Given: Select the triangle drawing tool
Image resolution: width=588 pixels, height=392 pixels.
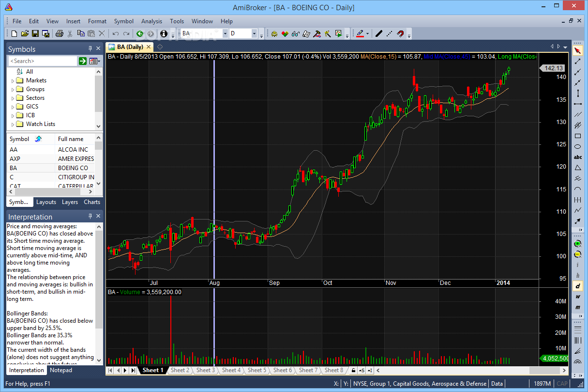Looking at the screenshot, I should [x=577, y=168].
